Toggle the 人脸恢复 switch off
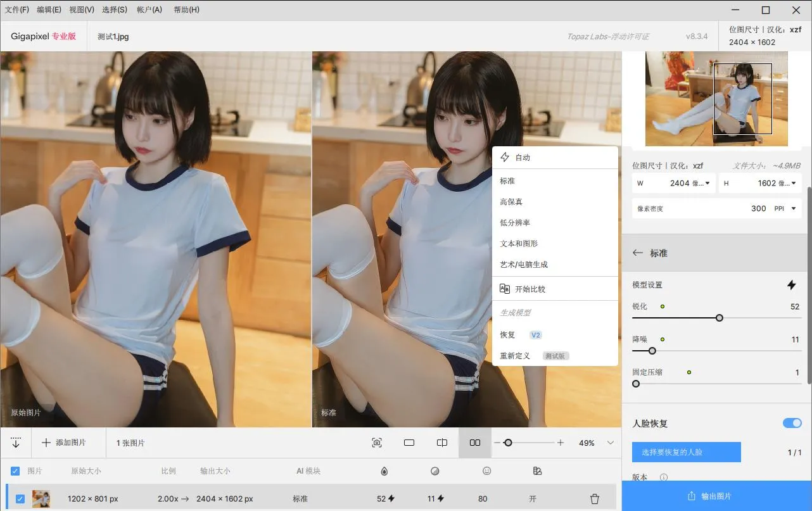812x511 pixels. pos(792,423)
